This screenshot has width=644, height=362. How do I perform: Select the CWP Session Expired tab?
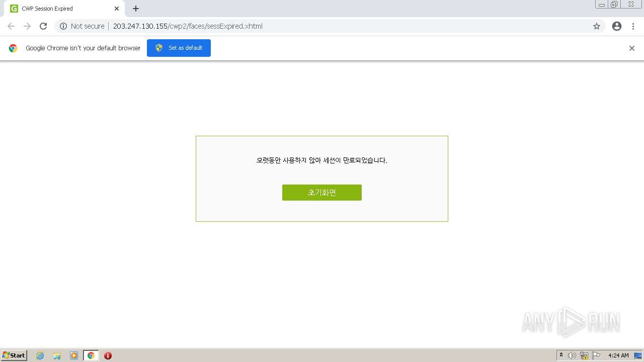(64, 9)
